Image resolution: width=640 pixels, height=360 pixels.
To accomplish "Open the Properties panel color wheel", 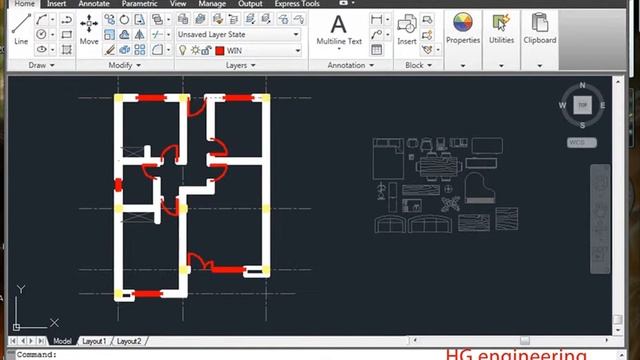I will tap(462, 22).
